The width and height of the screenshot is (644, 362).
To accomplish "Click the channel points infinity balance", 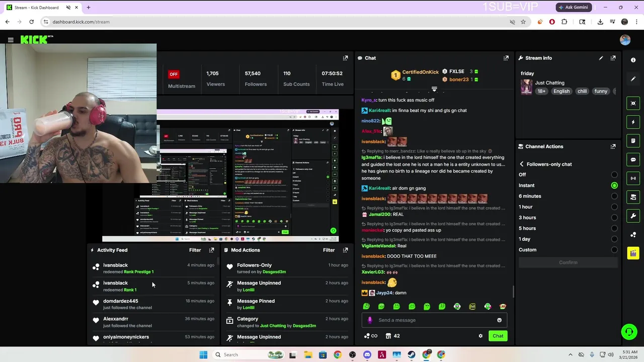I will (370, 336).
